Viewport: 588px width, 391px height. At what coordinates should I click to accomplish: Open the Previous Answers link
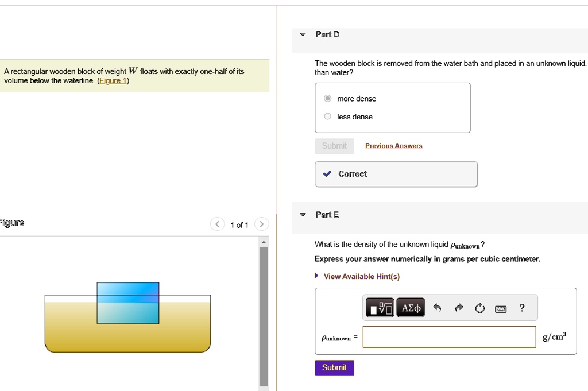coord(393,146)
